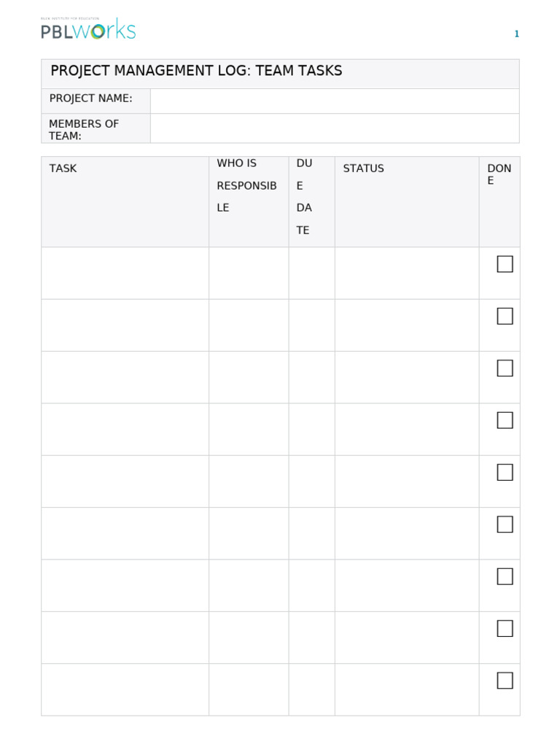Check the first row DONE checkbox
This screenshot has width=560, height=747.
click(505, 264)
